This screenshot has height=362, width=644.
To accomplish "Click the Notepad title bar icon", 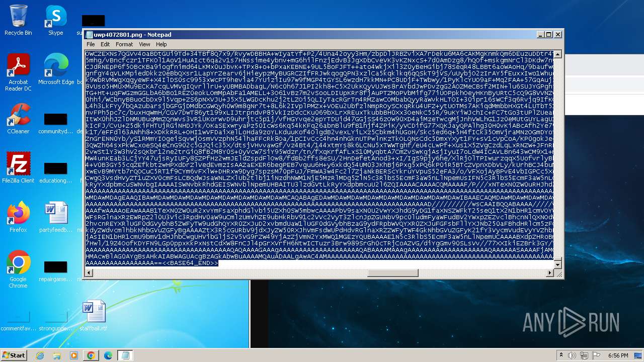I will [90, 35].
